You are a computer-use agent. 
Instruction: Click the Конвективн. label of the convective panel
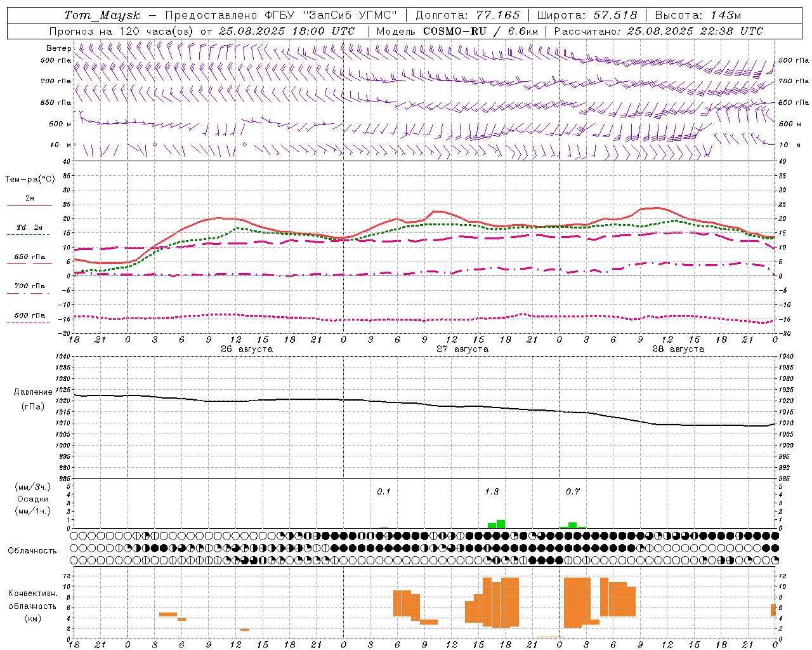coord(33,594)
